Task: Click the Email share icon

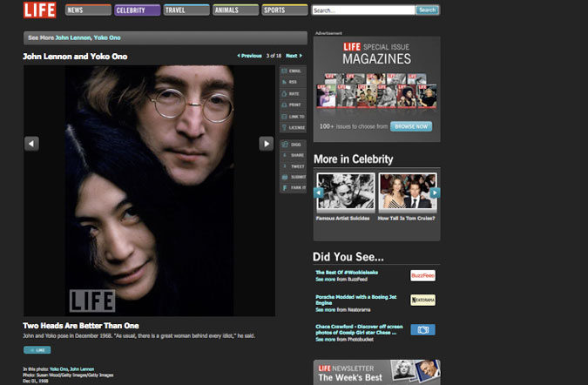Action: 291,71
